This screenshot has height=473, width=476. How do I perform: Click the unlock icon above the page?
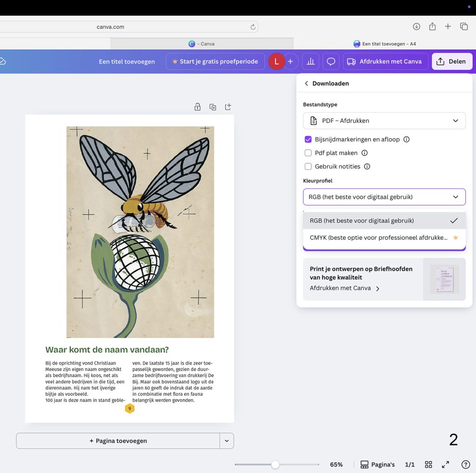(197, 106)
